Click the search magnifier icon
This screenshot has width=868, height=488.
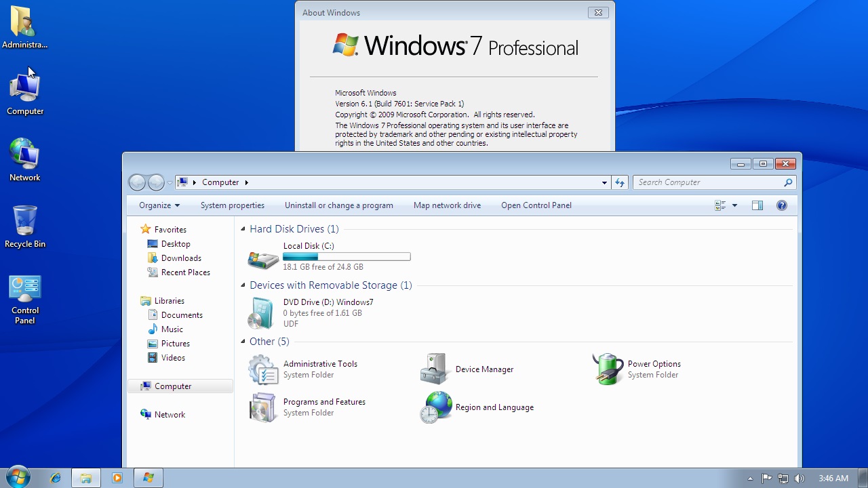(788, 182)
